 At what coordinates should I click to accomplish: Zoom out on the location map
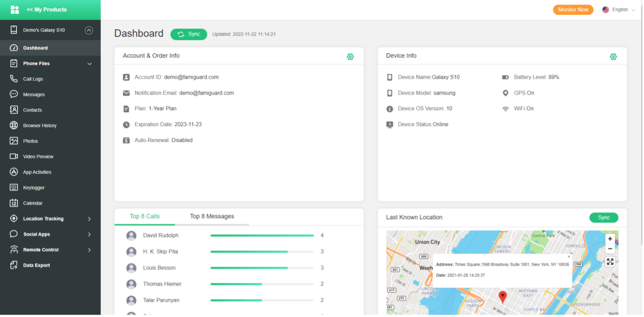(610, 249)
